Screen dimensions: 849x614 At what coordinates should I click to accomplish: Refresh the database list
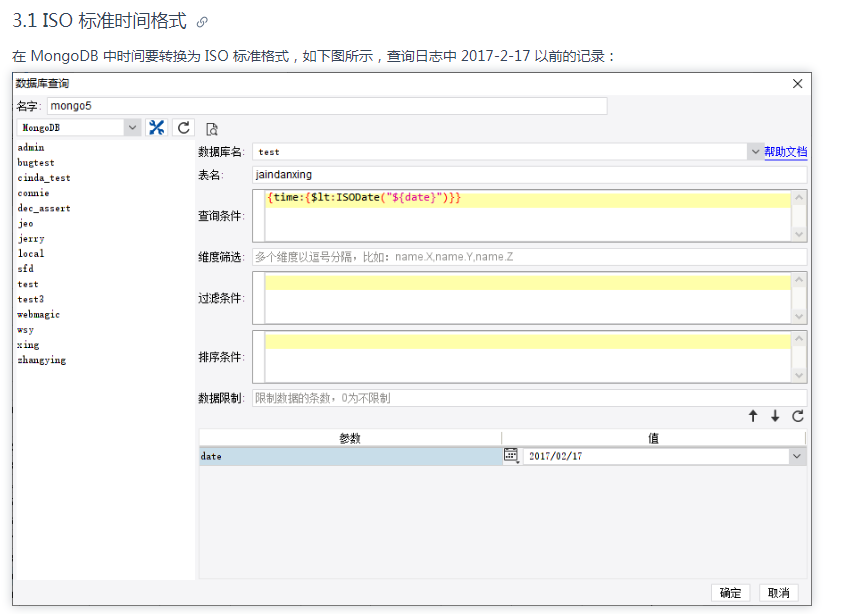pos(184,128)
